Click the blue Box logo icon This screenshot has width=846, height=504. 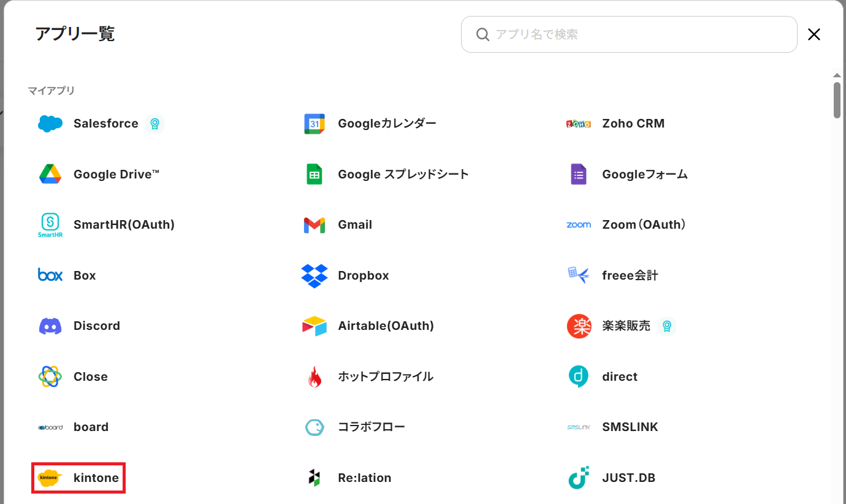tap(50, 275)
